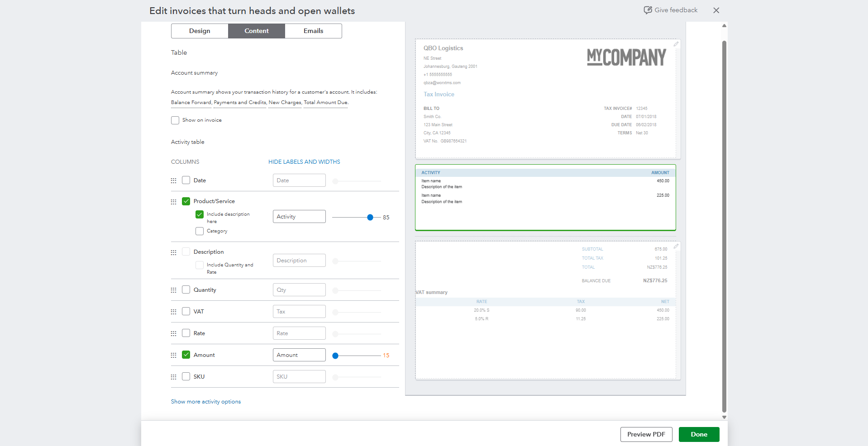Enable Show on invoice for account summary
Image resolution: width=868 pixels, height=446 pixels.
pos(175,120)
